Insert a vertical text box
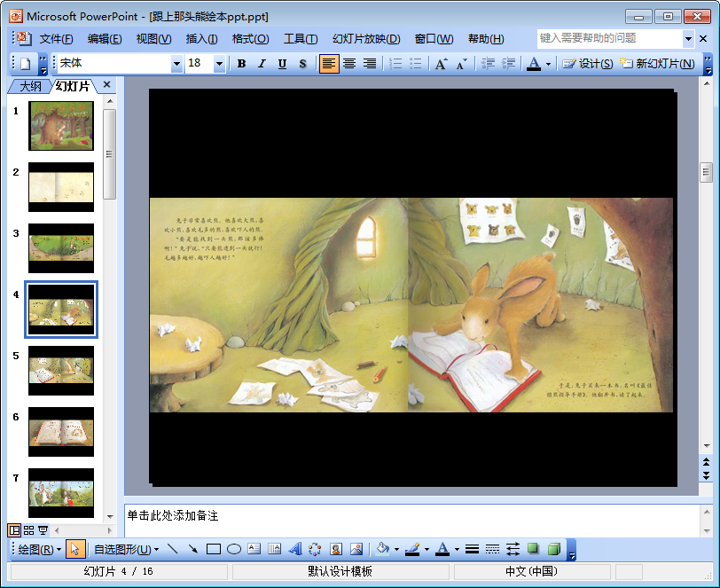This screenshot has width=720, height=588. point(275,549)
